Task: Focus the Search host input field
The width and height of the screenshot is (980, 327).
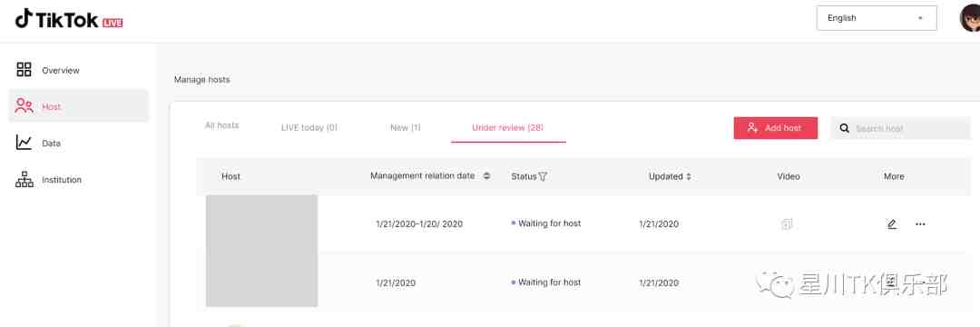Action: [901, 128]
